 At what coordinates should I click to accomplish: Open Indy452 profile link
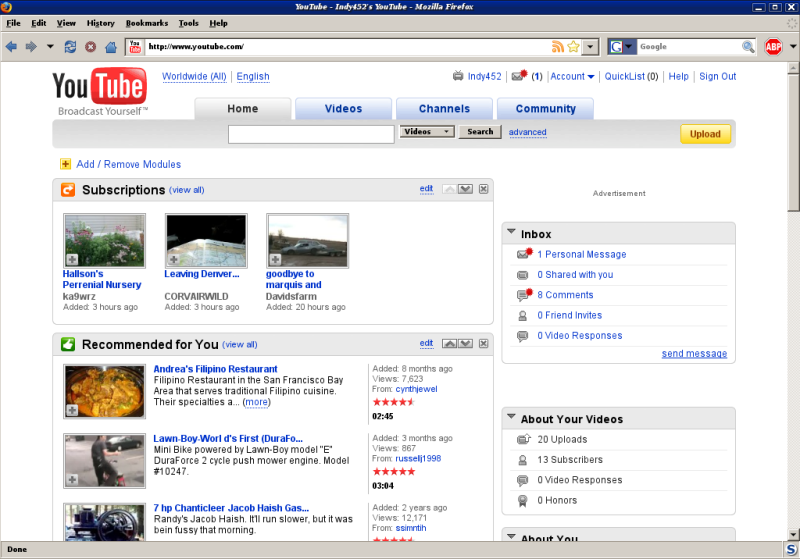pos(484,77)
